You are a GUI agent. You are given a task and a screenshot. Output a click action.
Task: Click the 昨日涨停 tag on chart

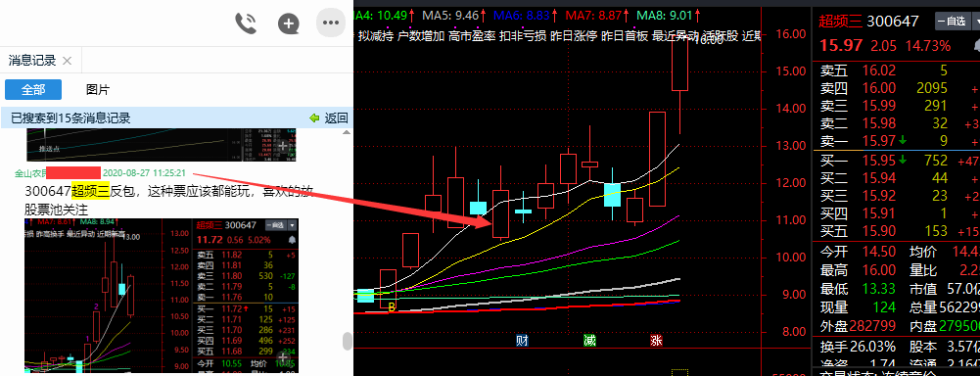(572, 35)
